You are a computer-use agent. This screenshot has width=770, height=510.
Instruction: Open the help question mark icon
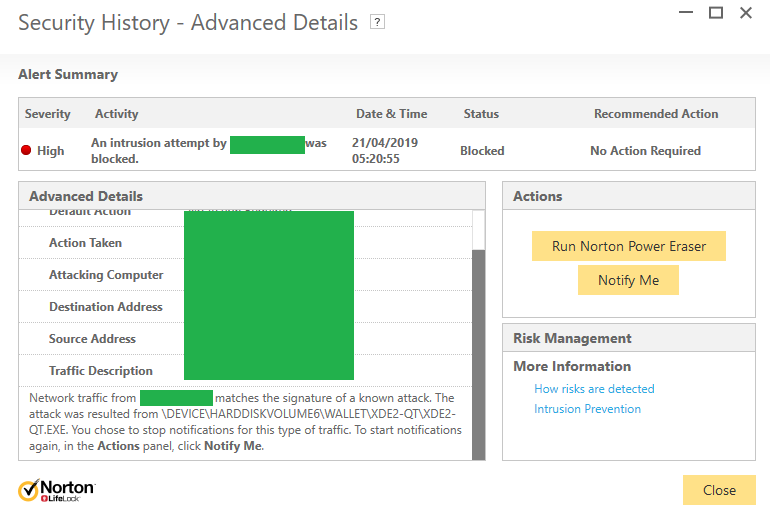click(377, 22)
